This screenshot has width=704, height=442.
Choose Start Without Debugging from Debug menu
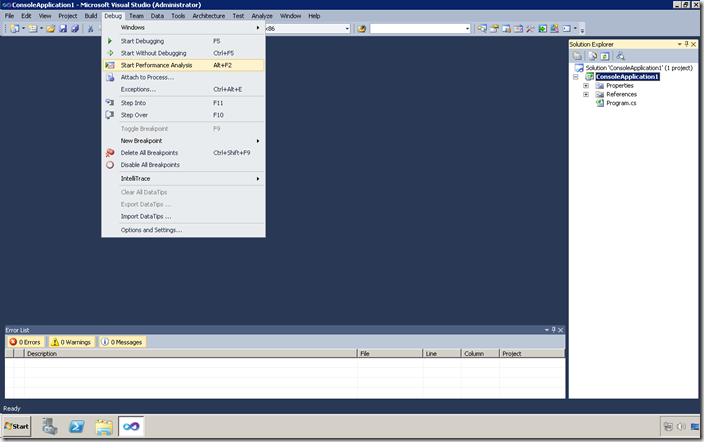[x=183, y=53]
